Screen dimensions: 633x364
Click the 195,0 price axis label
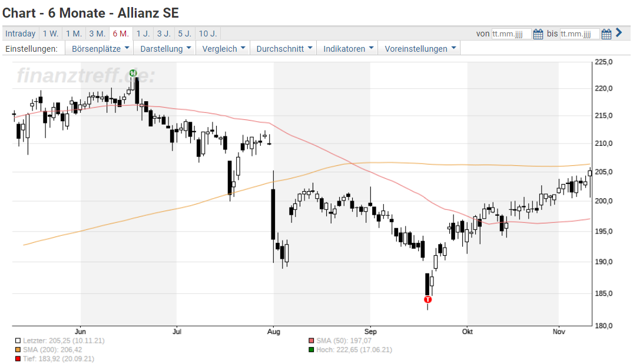[604, 231]
